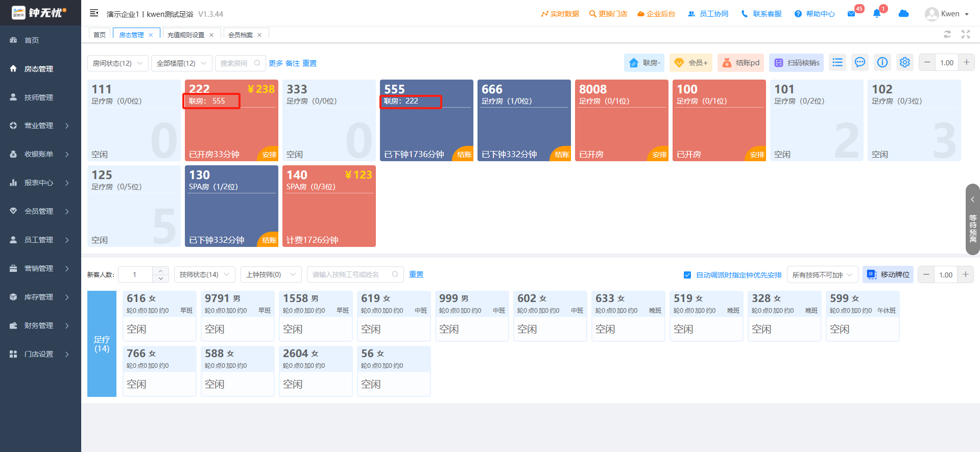Screen dimensions: 980x452
Task: Decrease room card zoom minus button
Action: click(x=927, y=63)
